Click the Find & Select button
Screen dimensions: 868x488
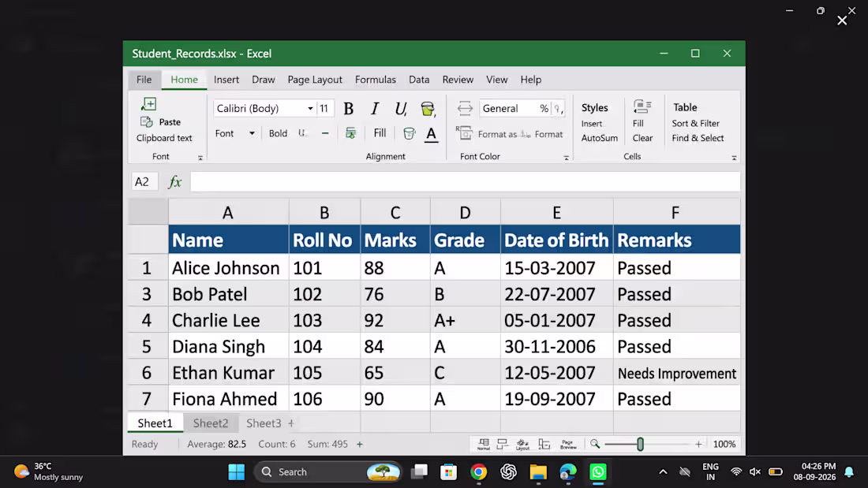coord(698,138)
